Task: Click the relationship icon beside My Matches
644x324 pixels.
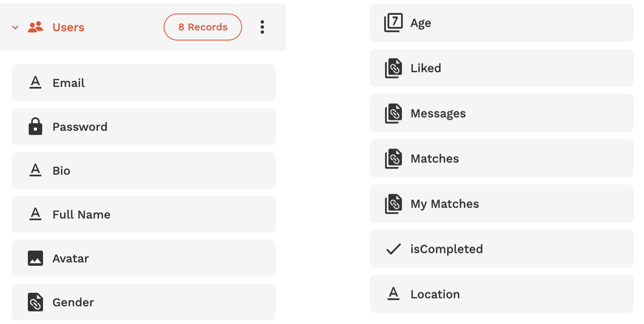Action: click(x=393, y=204)
